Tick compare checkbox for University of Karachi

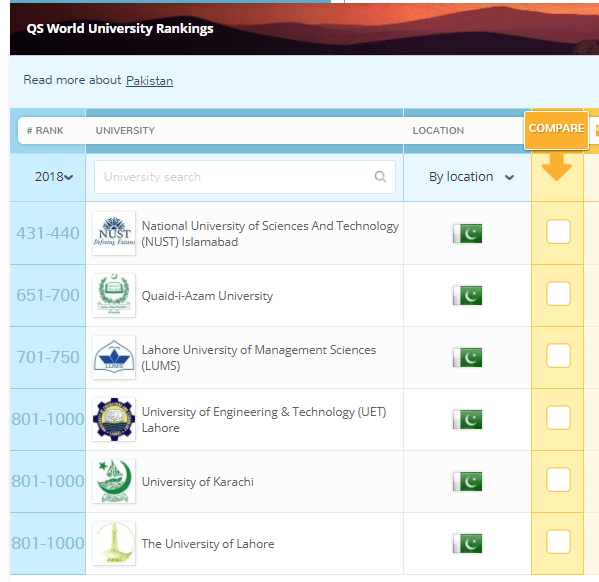click(558, 479)
